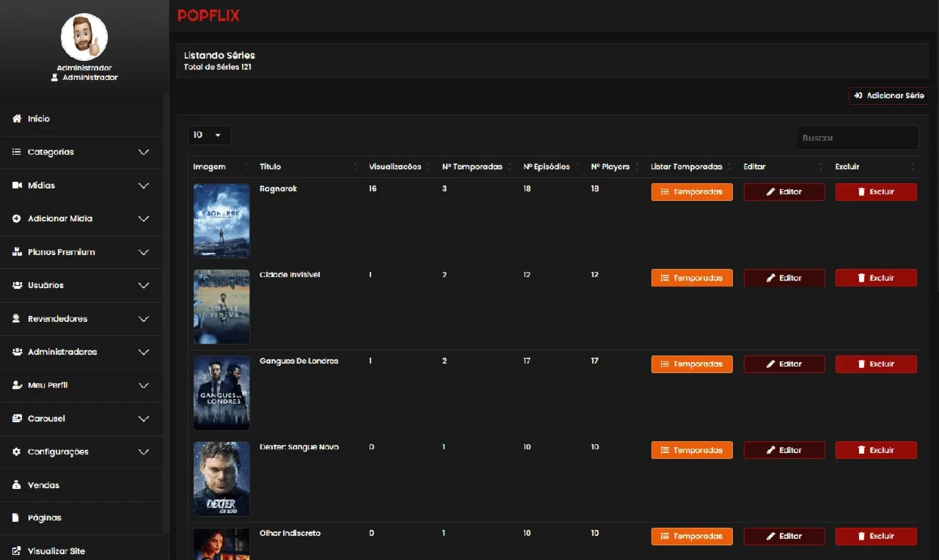Click the Adicionar Série button

(x=889, y=96)
